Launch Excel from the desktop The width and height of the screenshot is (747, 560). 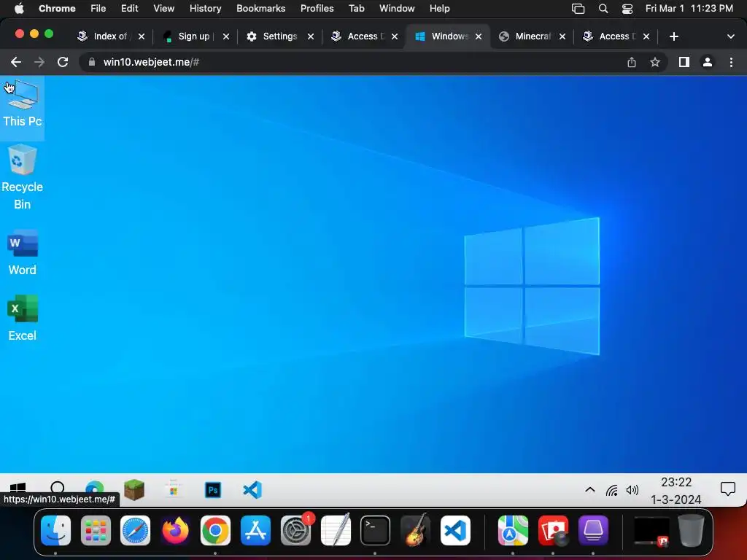(22, 319)
